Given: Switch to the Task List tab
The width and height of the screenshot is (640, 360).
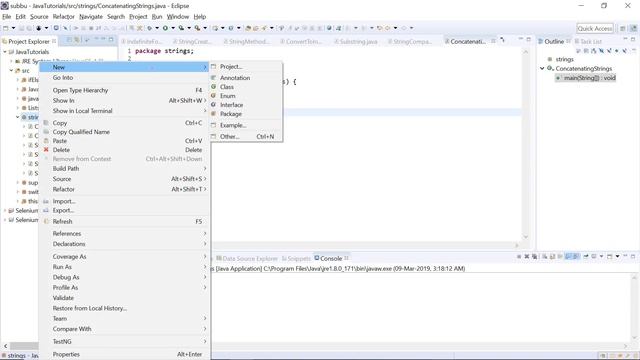Looking at the screenshot, I should coord(588,41).
